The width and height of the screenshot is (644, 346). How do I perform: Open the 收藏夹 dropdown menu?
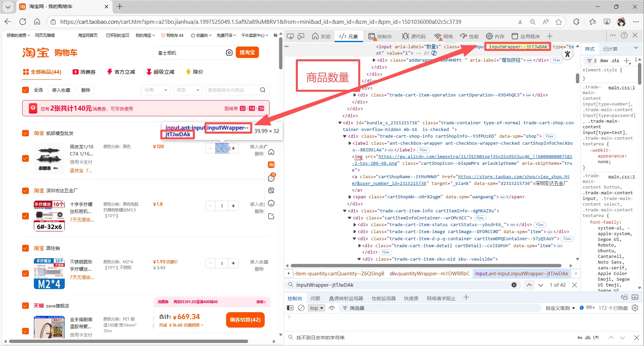(201, 35)
